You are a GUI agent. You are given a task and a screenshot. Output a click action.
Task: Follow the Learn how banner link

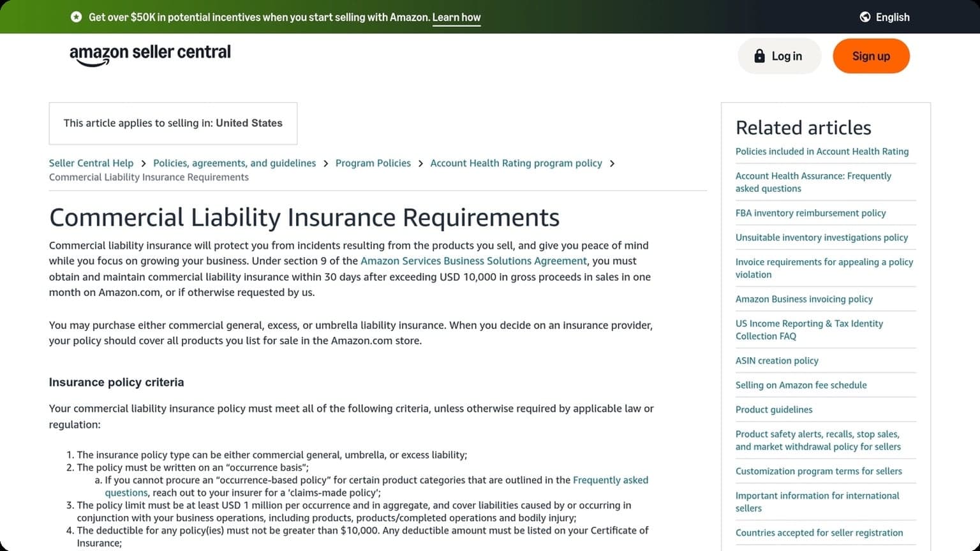click(x=456, y=17)
